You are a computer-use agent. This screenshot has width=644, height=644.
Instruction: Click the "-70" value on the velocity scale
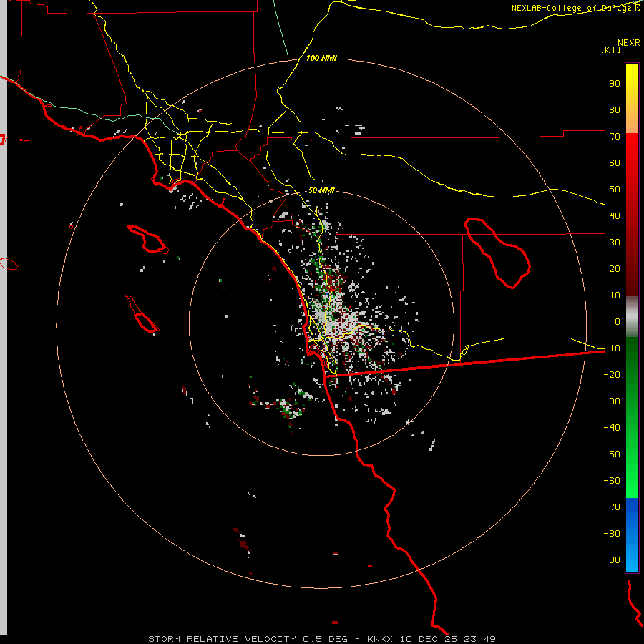tap(612, 507)
